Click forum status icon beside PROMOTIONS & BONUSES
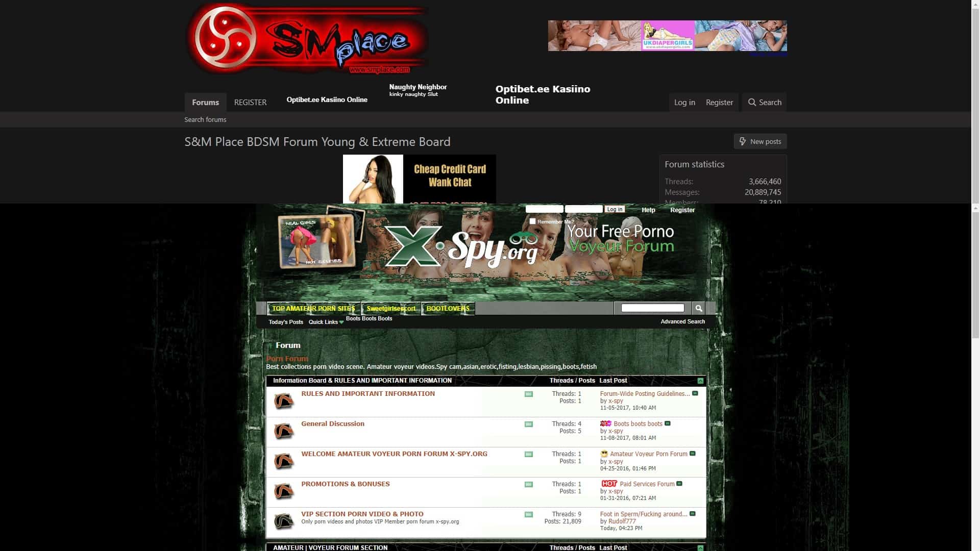The image size is (980, 551). 283,492
